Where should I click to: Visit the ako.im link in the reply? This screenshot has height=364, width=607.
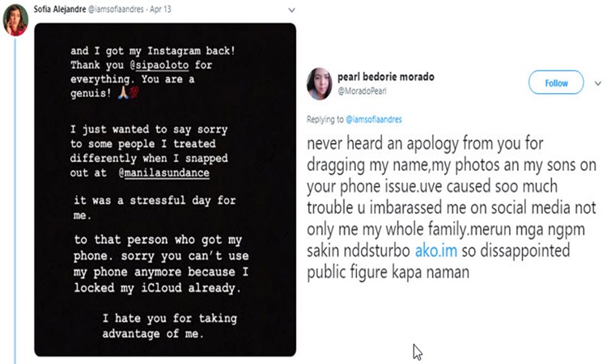(x=436, y=250)
